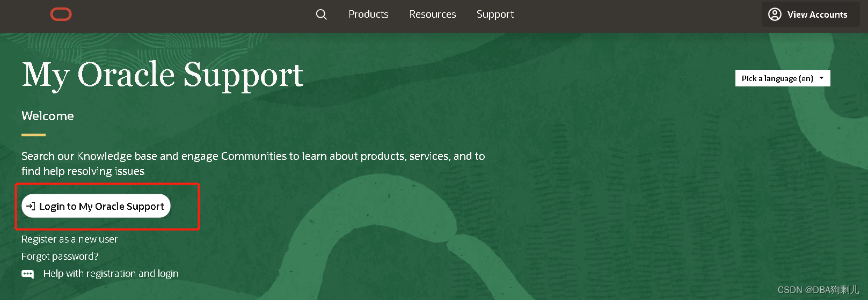Click the user avatar icon in View Accounts
This screenshot has width=868, height=300.
[x=775, y=14]
